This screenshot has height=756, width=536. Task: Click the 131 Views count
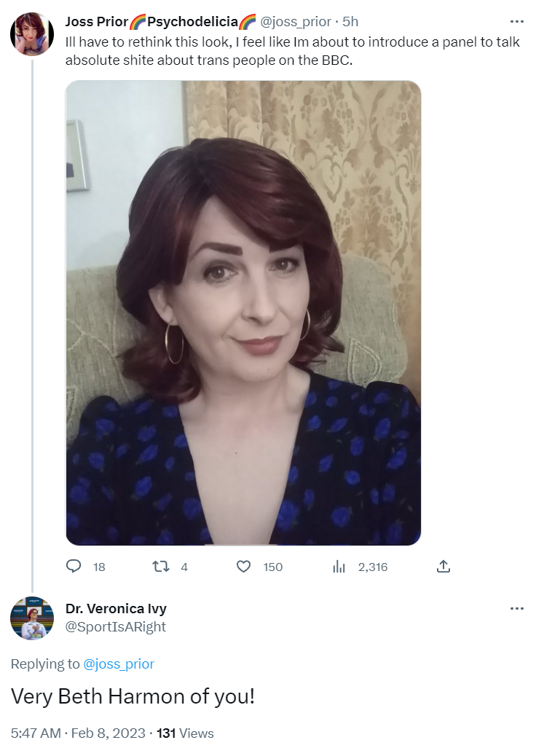click(x=185, y=733)
